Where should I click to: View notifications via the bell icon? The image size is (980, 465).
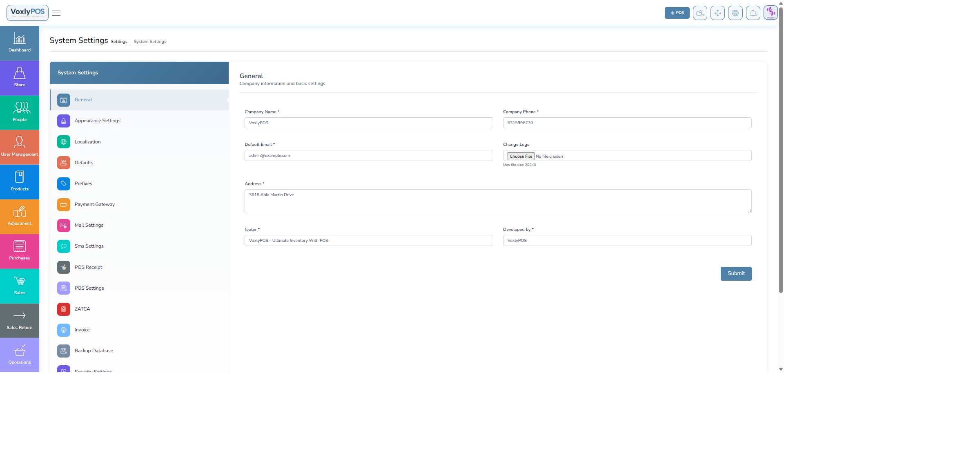tap(753, 13)
